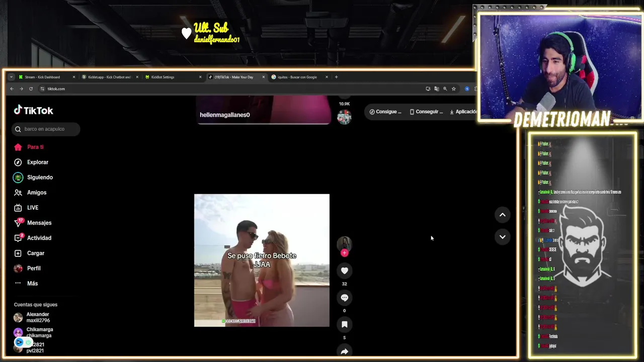Reload the TikTok page
Image resolution: width=644 pixels, height=362 pixels.
click(31, 88)
